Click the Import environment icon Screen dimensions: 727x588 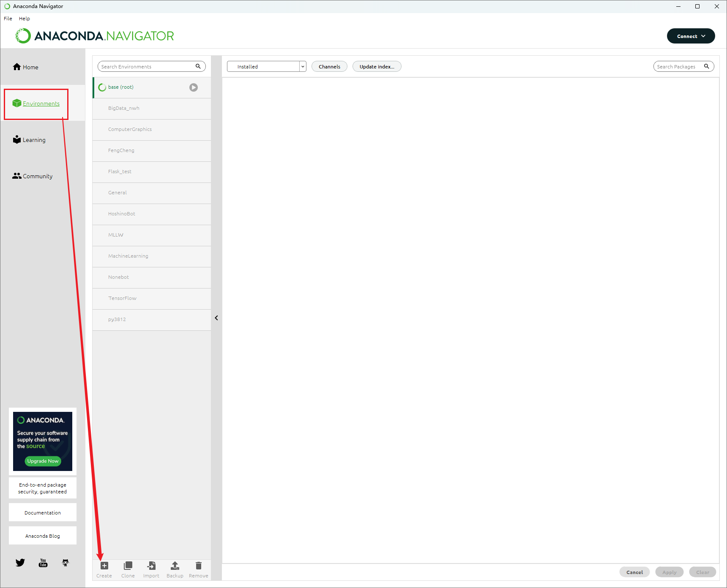151,566
